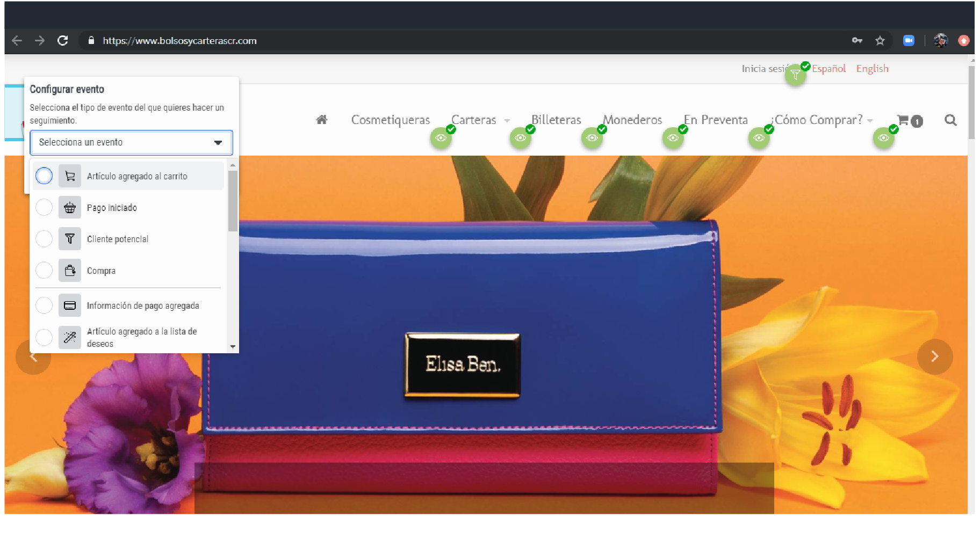Open the En Preventa menu item
The width and height of the screenshot is (980, 553).
[716, 120]
